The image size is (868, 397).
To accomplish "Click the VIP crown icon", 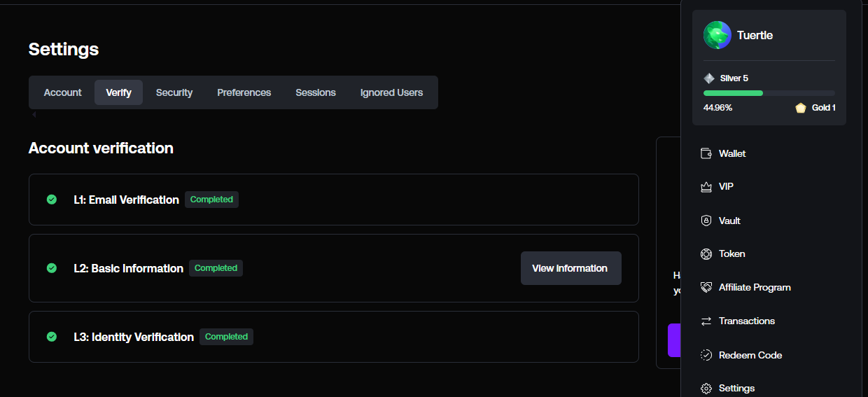I will click(706, 187).
